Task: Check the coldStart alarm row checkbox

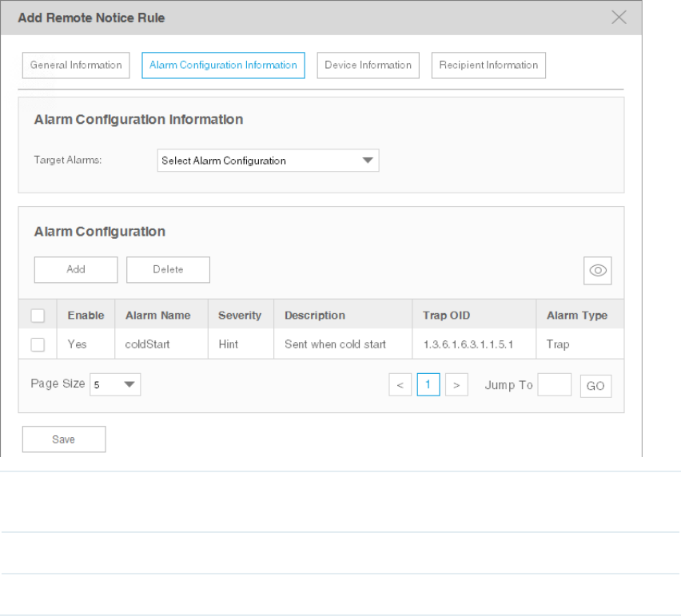Action: point(38,344)
